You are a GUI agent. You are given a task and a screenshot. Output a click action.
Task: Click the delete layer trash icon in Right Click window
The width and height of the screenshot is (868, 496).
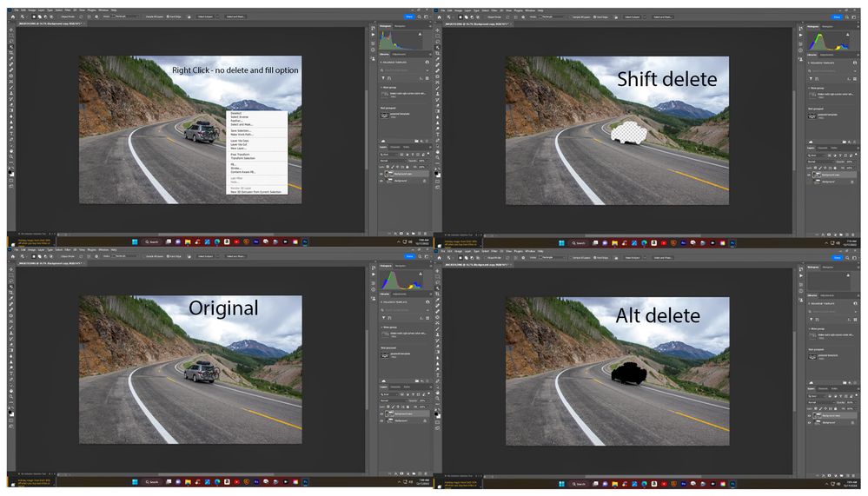(425, 234)
